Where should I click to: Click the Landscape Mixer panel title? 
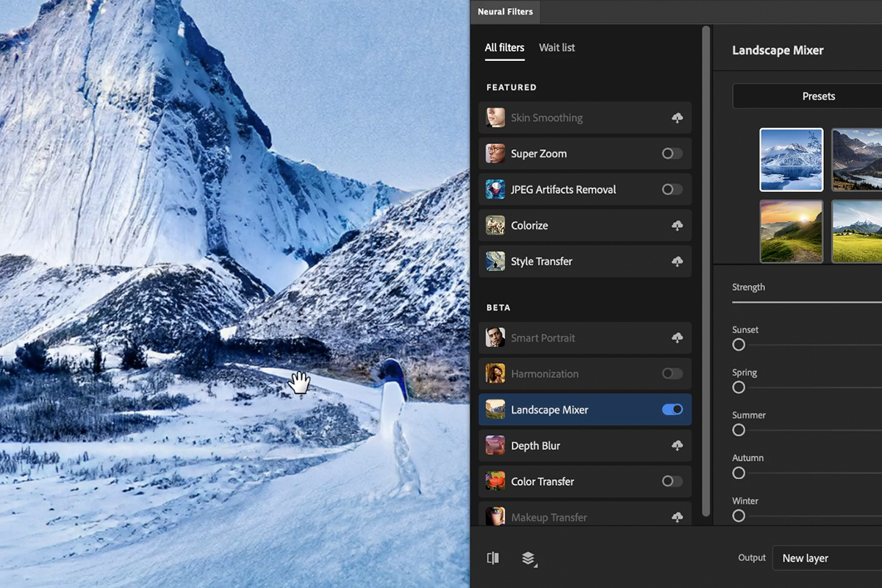pyautogui.click(x=778, y=50)
